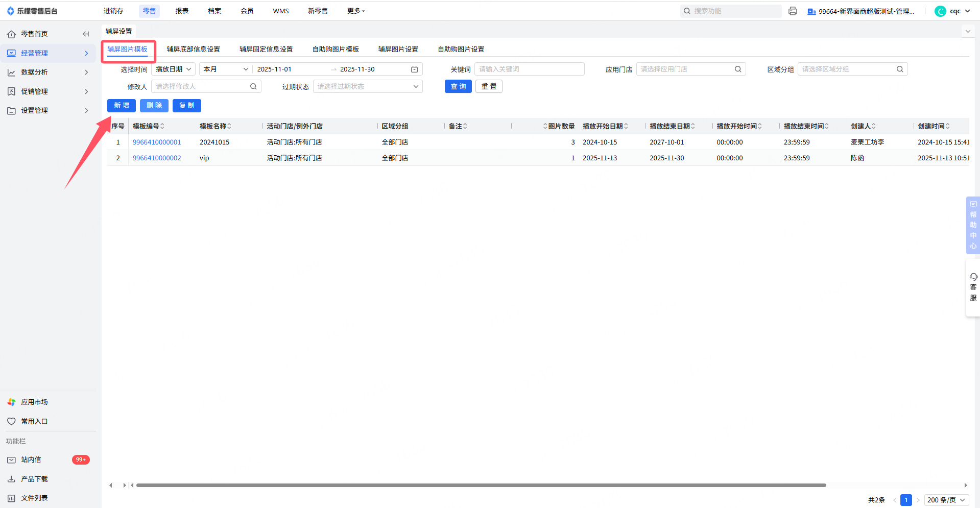The image size is (980, 508).
Task: Click the 乐檬零售后台 logo
Action: [x=32, y=11]
